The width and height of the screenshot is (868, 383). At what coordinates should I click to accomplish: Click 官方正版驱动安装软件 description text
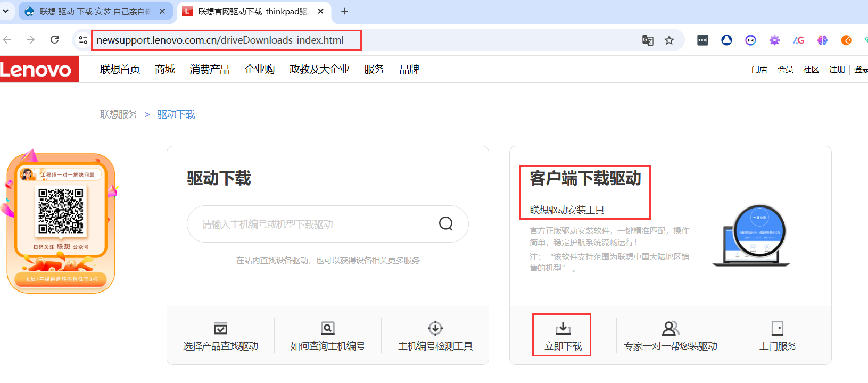609,236
